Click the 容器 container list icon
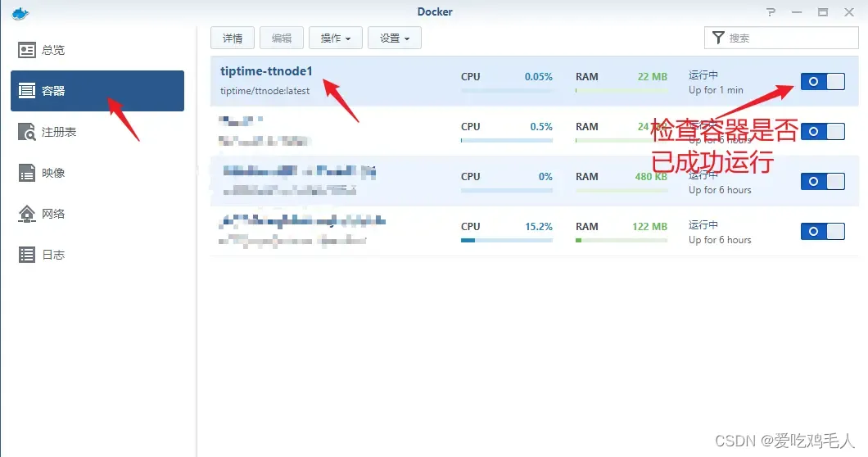 pyautogui.click(x=26, y=90)
